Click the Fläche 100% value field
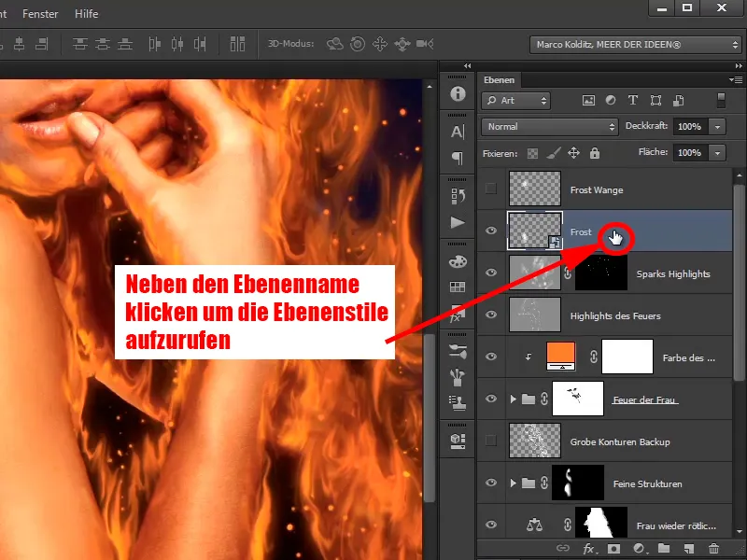 pos(690,153)
